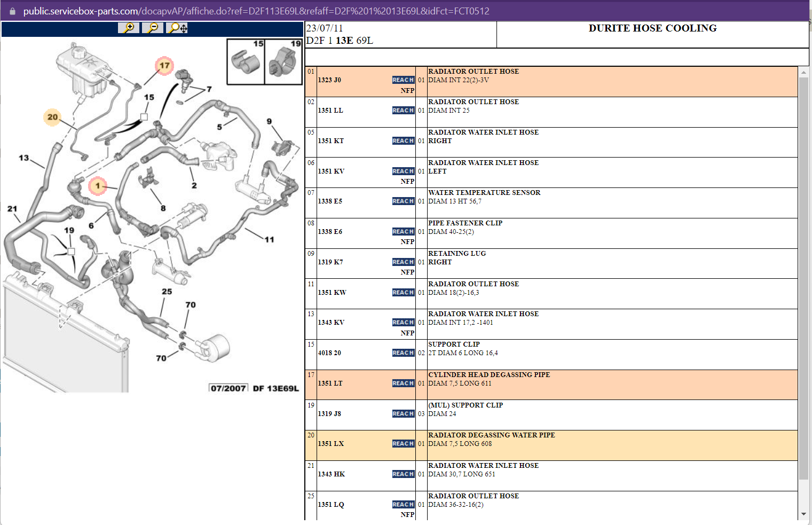
Task: Open the clip 15 detail thumbnail
Action: click(246, 62)
